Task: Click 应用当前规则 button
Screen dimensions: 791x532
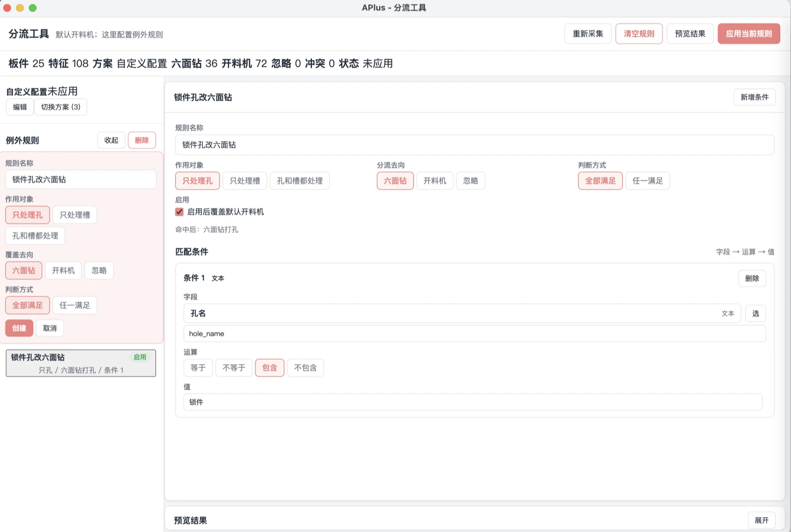Action: [x=749, y=34]
